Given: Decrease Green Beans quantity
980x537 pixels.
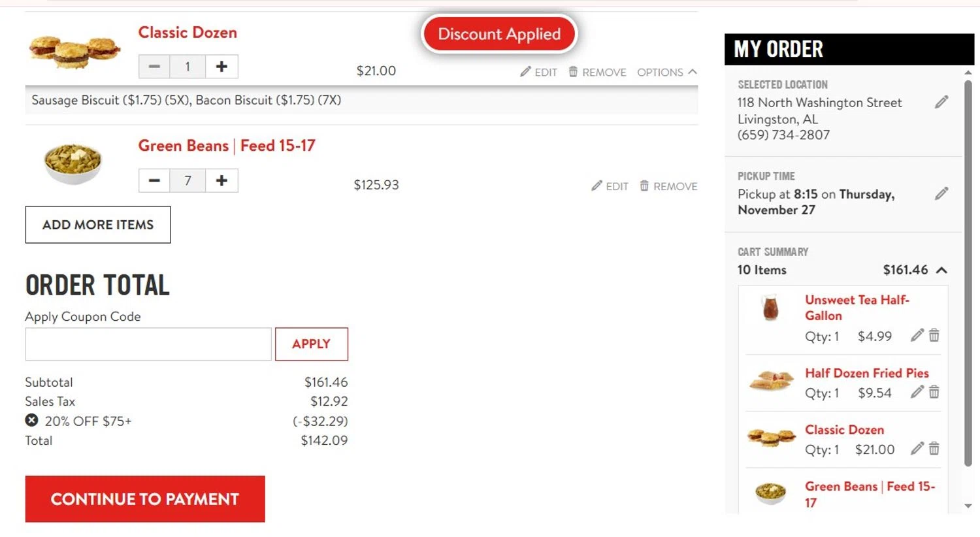Looking at the screenshot, I should click(x=154, y=181).
